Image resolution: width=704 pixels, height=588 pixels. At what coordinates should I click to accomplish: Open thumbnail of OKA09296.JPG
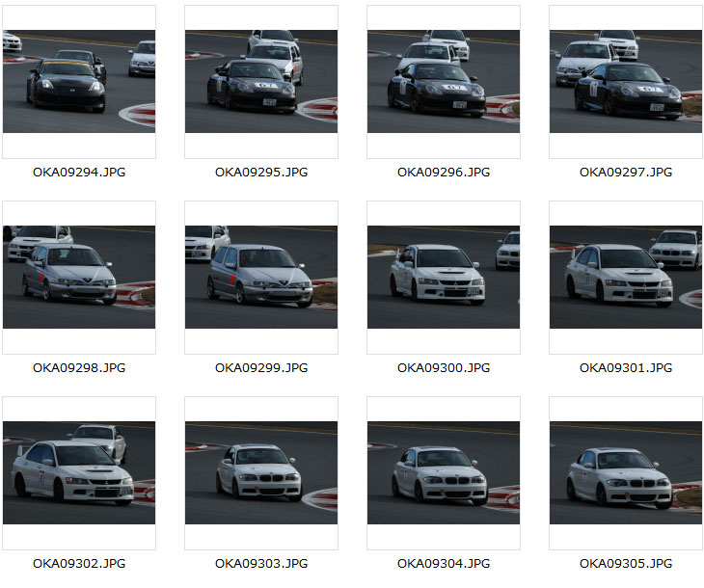444,81
